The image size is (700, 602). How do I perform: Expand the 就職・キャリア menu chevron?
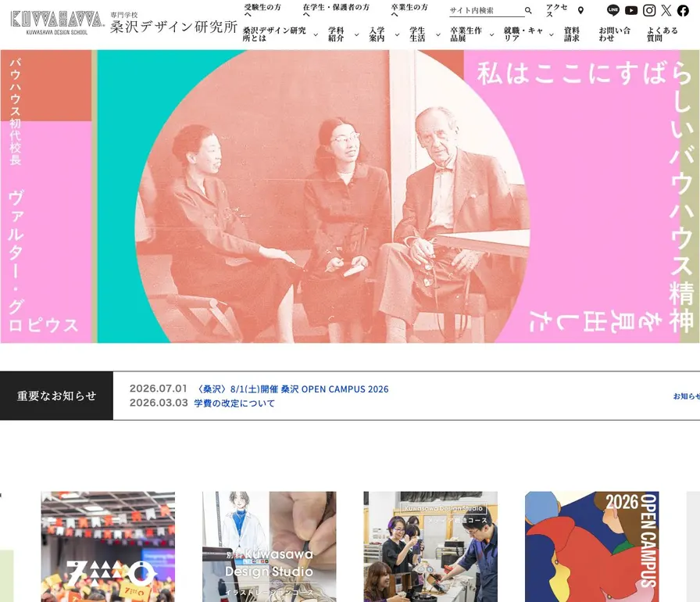[552, 35]
